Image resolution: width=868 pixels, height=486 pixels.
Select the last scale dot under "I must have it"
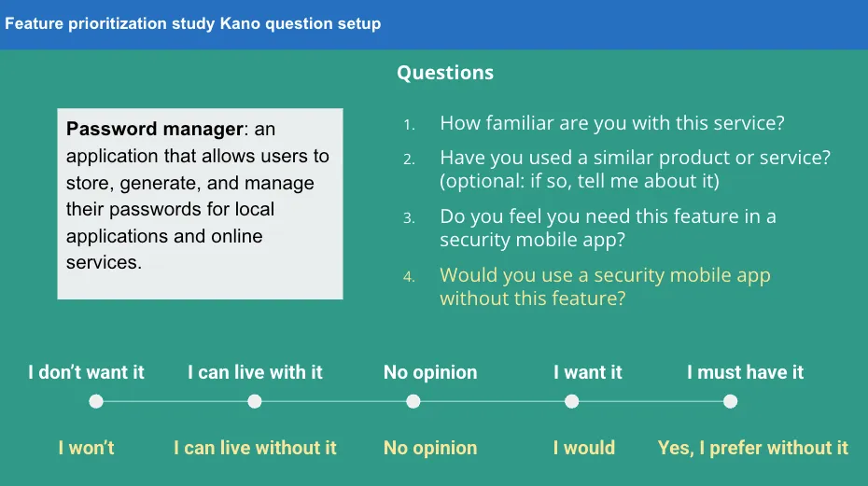730,402
